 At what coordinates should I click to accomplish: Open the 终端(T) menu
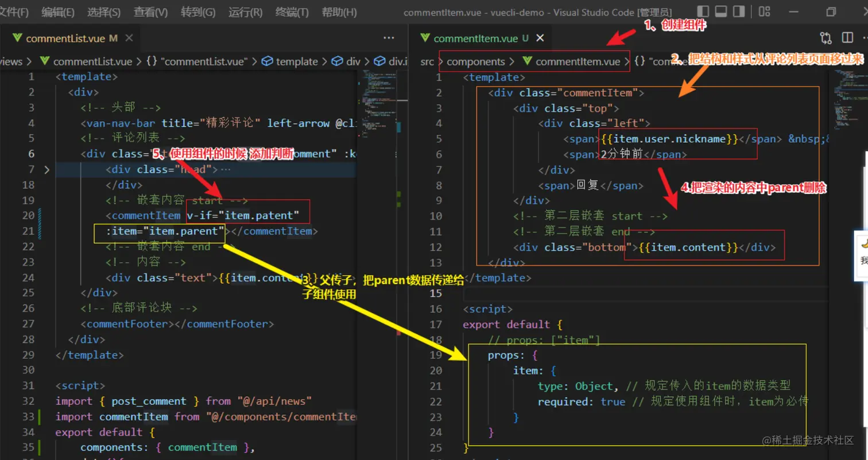point(292,12)
